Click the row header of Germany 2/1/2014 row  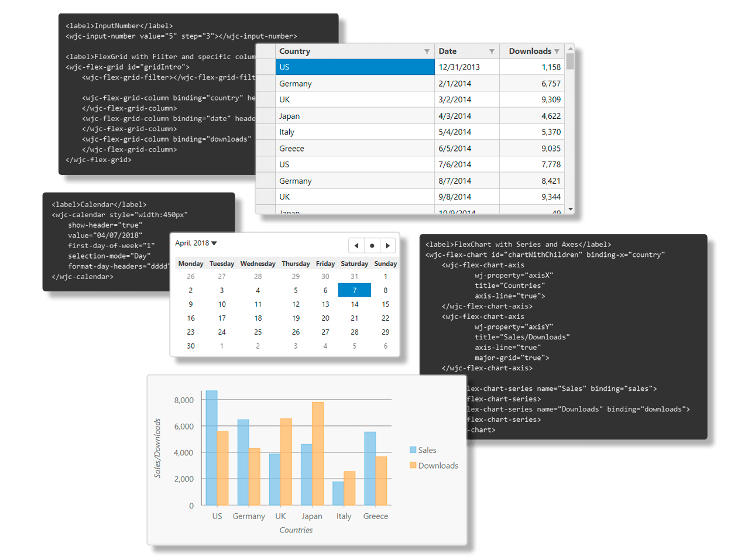pyautogui.click(x=266, y=83)
